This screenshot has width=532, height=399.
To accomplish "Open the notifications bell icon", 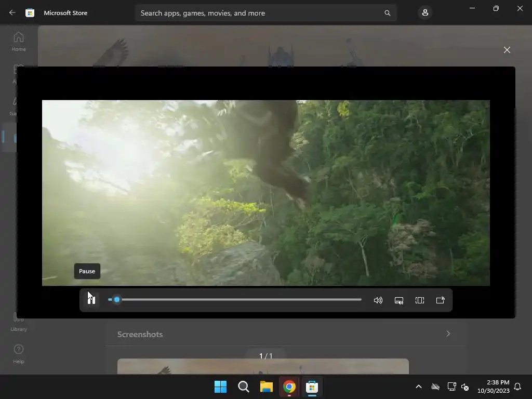I will pyautogui.click(x=517, y=387).
